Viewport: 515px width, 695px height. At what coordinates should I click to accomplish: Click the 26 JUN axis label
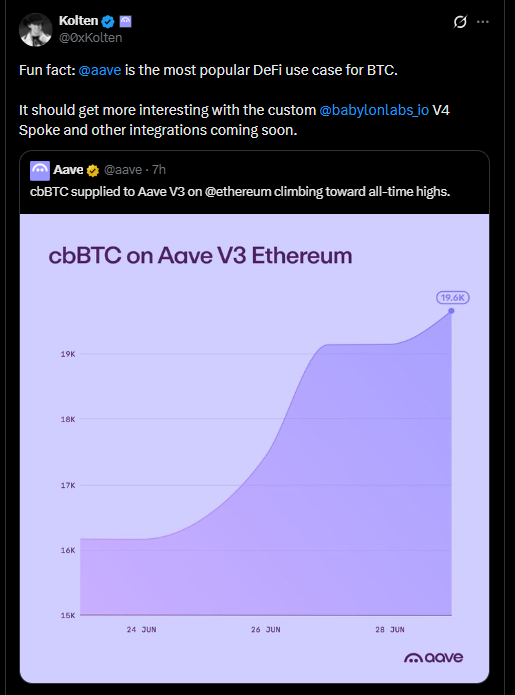(265, 629)
